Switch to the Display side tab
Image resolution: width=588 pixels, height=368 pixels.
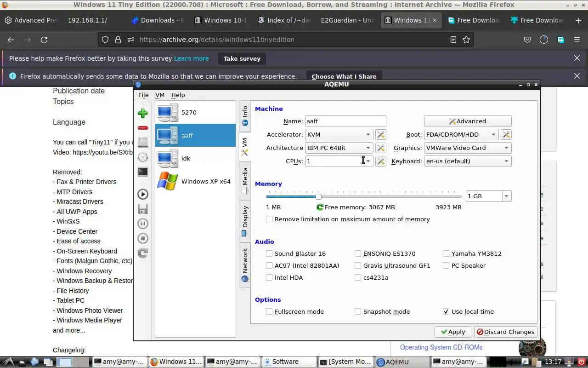pos(245,221)
